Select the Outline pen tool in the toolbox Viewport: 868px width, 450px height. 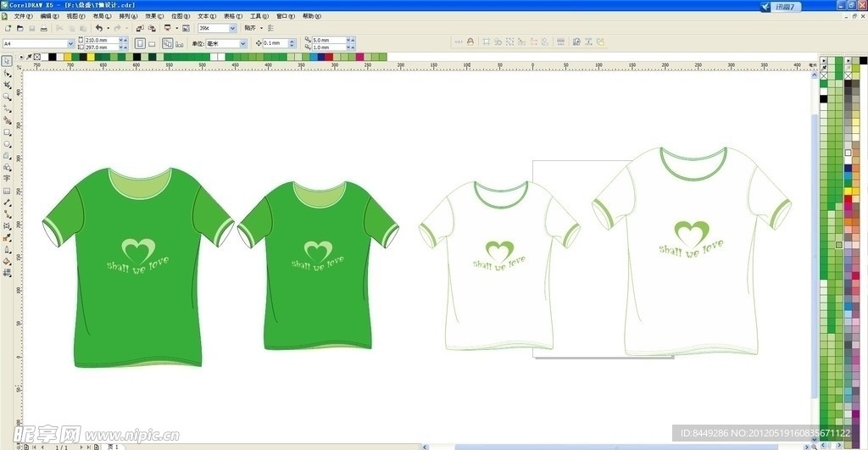click(x=7, y=250)
